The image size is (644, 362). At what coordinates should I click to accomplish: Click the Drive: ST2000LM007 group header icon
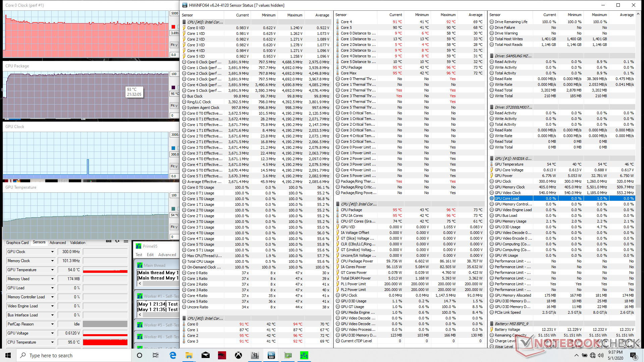pyautogui.click(x=492, y=107)
